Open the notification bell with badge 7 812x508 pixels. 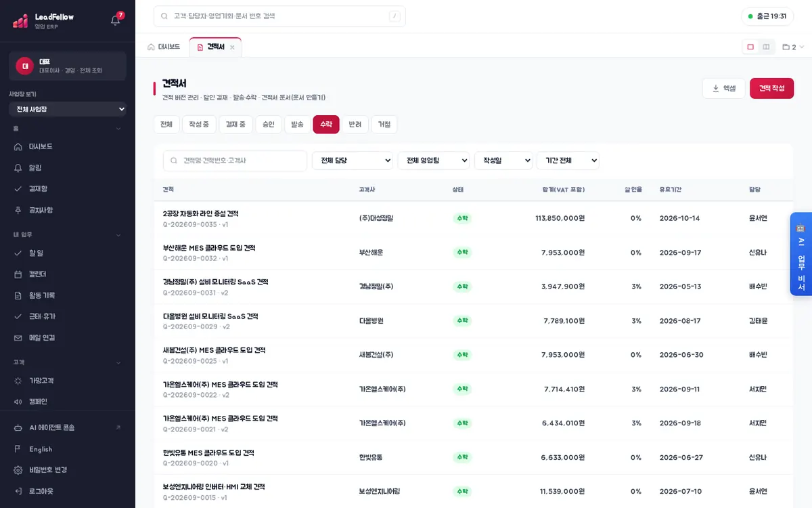[x=116, y=20]
